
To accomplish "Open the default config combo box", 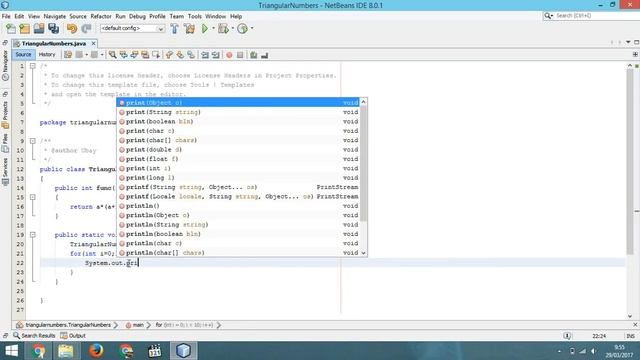I will pos(133,29).
